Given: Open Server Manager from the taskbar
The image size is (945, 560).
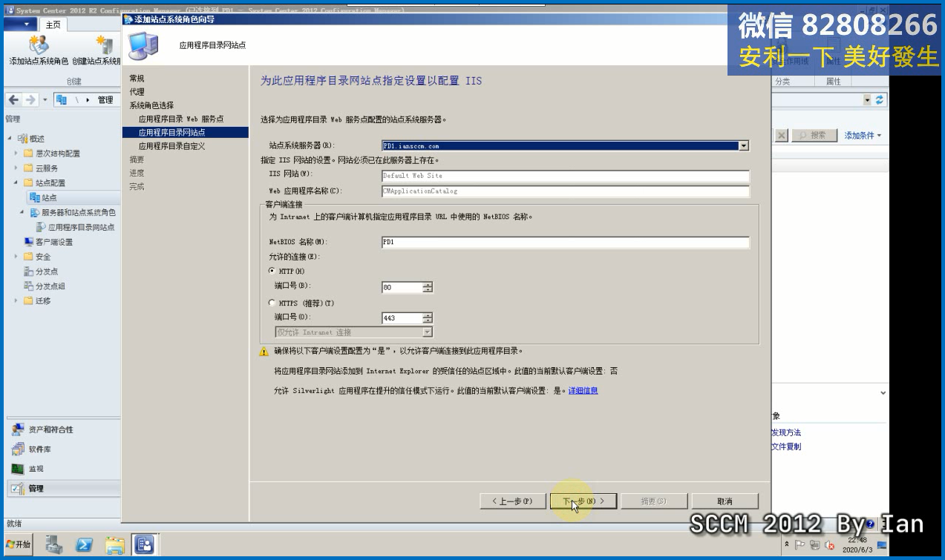Looking at the screenshot, I should (54, 545).
